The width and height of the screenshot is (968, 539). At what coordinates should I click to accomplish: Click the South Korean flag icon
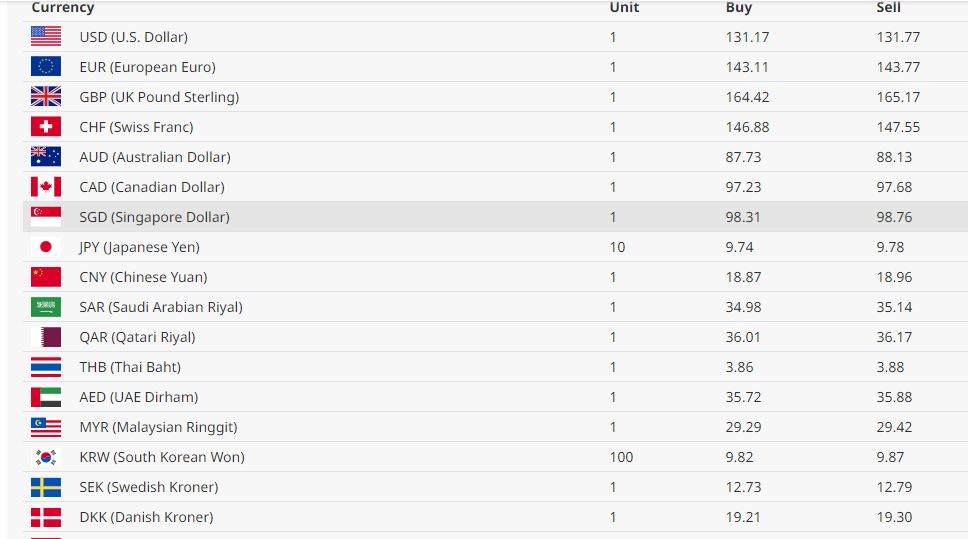pyautogui.click(x=46, y=457)
